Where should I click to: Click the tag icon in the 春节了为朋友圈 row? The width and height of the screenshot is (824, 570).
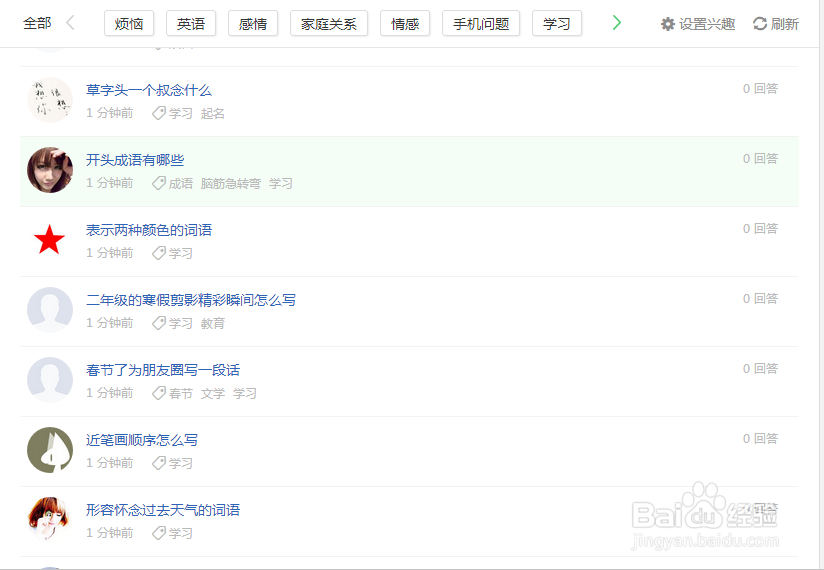coord(159,393)
